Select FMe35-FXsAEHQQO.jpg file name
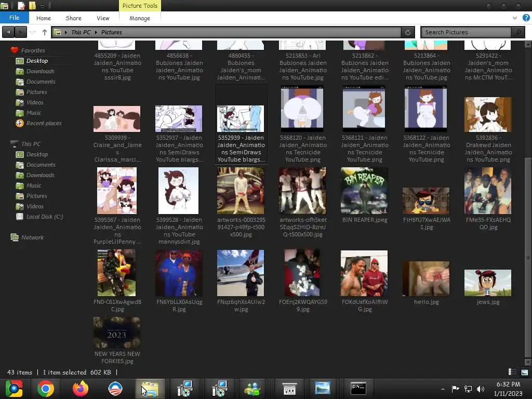 click(x=488, y=223)
